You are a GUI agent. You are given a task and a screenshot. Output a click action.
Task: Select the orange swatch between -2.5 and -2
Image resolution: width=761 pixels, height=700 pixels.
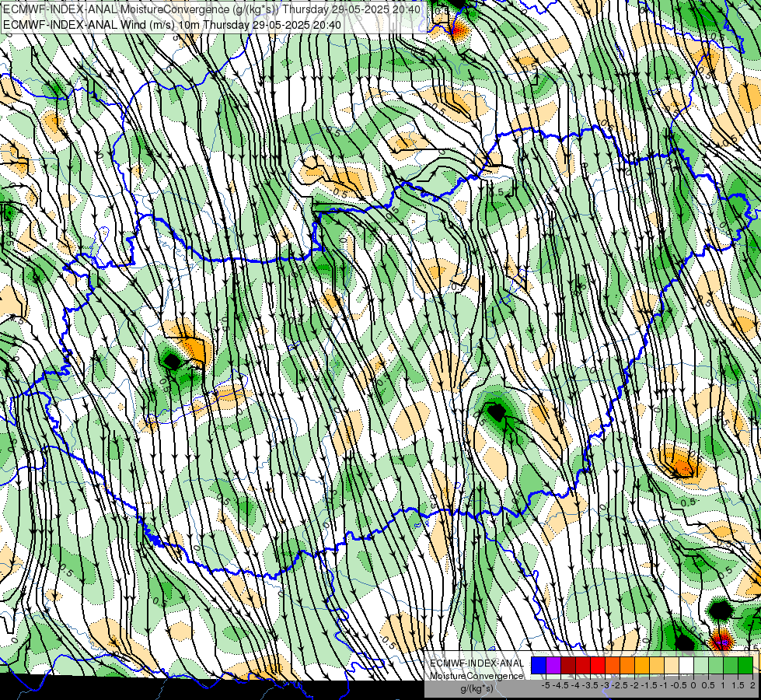(627, 665)
